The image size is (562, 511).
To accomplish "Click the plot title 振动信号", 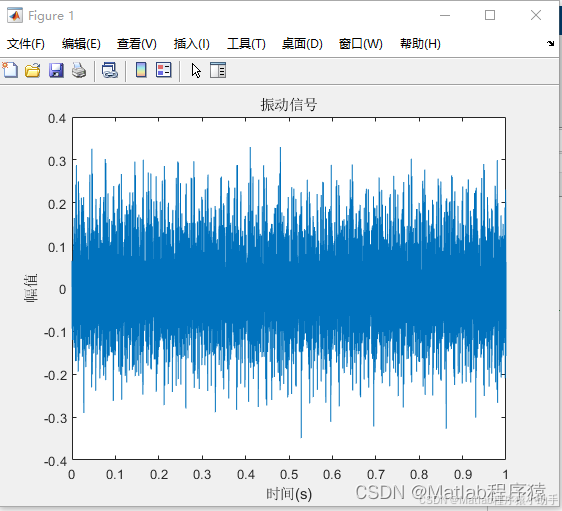I will (x=289, y=105).
